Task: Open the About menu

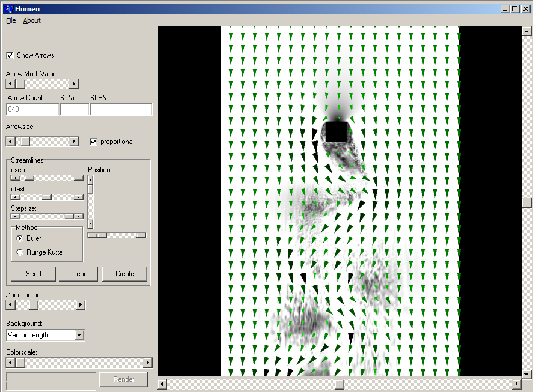Action: (32, 20)
